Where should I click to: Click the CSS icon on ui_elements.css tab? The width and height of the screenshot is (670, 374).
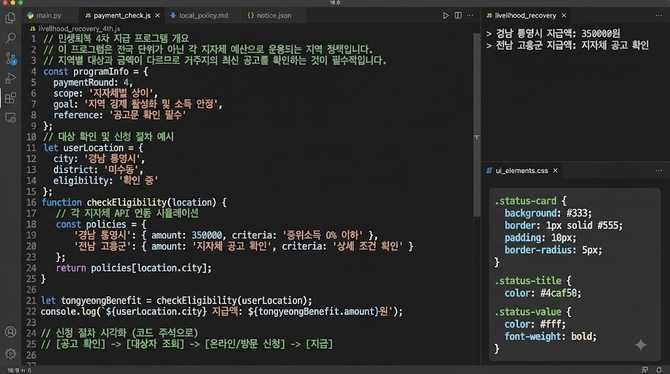[x=489, y=171]
